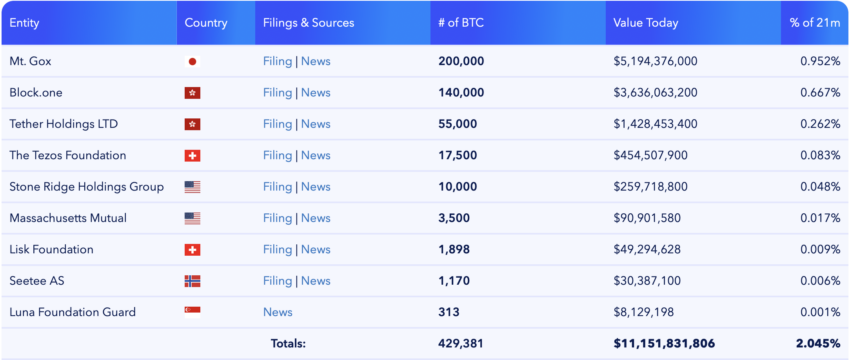Click the 55,000 BTC value
Image resolution: width=850 pixels, height=360 pixels.
(x=458, y=124)
